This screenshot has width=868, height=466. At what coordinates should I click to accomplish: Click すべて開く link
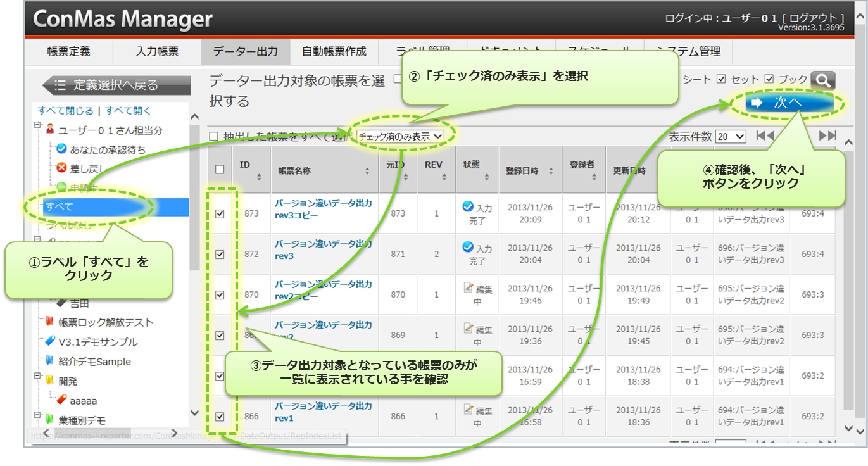click(129, 111)
